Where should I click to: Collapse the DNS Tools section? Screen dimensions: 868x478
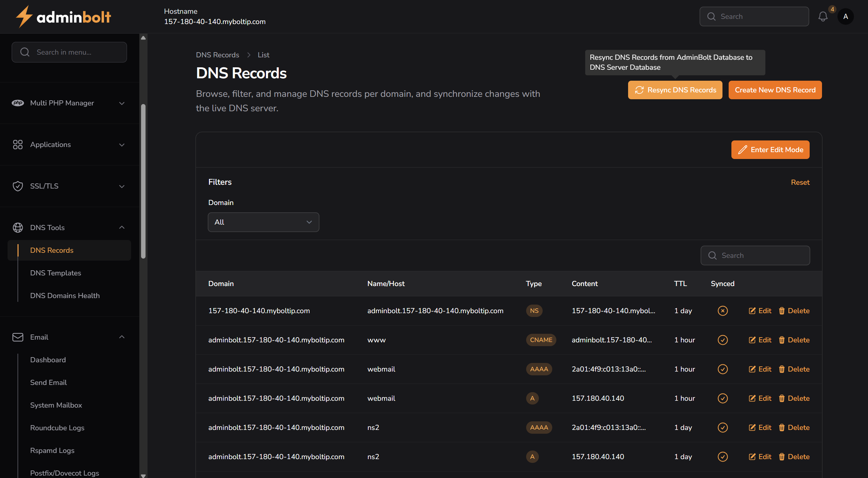click(x=121, y=228)
